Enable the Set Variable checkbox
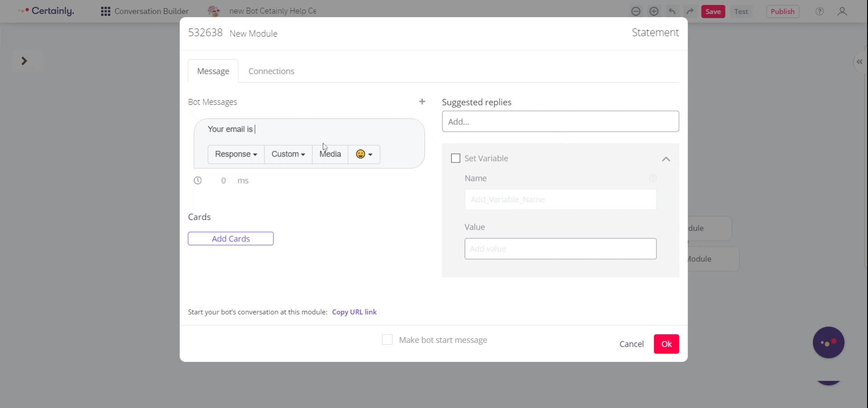The image size is (868, 408). point(456,158)
